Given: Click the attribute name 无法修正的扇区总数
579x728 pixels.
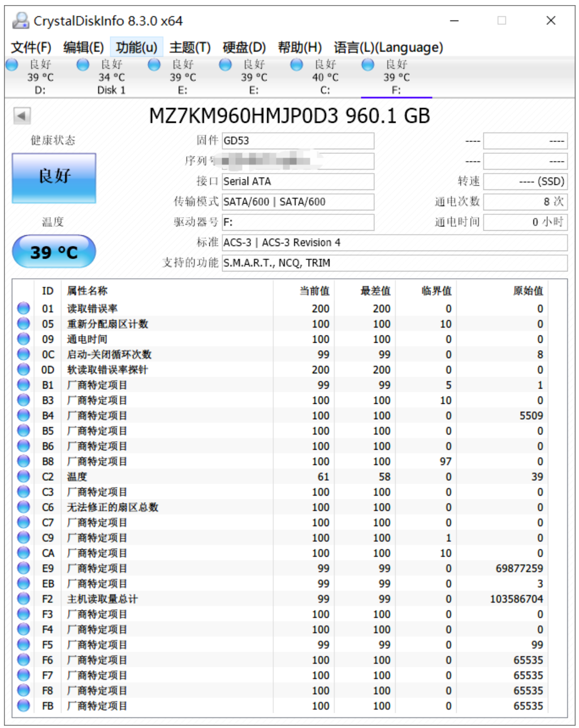Looking at the screenshot, I should [x=113, y=507].
